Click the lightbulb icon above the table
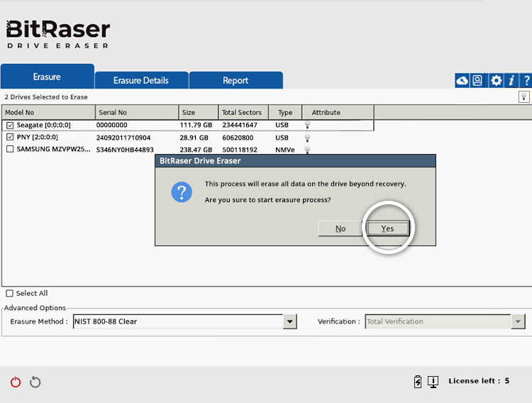Screen dimensions: 532x403 tap(524, 96)
